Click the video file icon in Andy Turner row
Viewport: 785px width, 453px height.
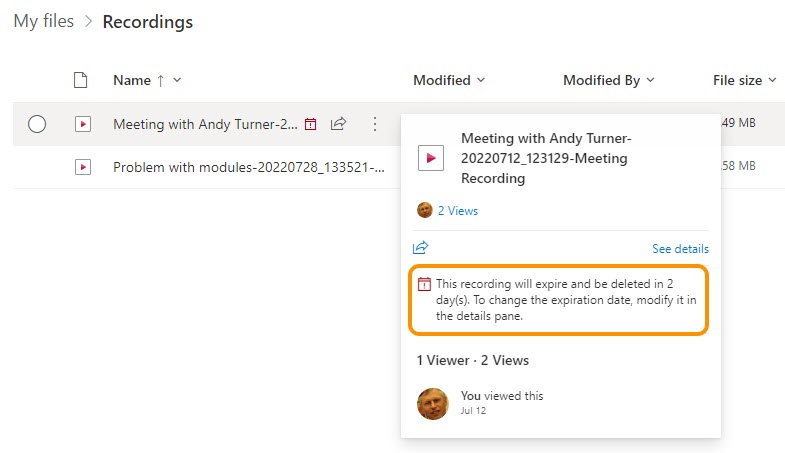83,124
